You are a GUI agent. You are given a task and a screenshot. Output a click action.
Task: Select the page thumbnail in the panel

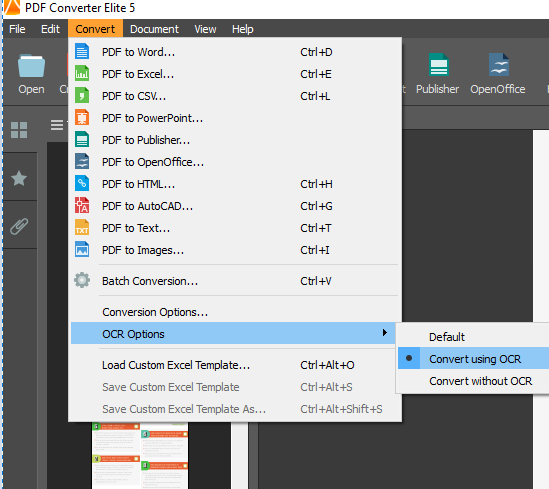pyautogui.click(x=140, y=455)
